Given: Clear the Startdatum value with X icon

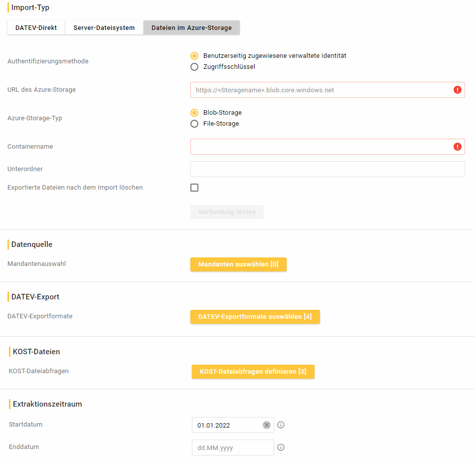Looking at the screenshot, I should (x=267, y=425).
